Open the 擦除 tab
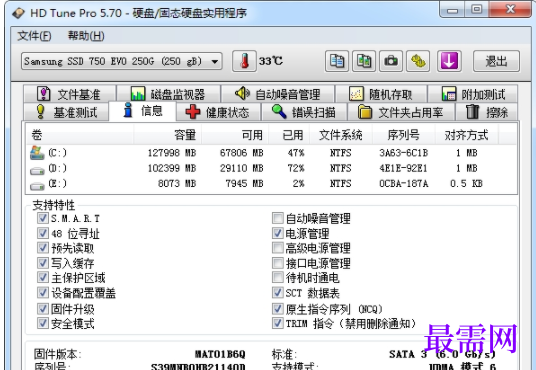The width and height of the screenshot is (536, 370). [x=487, y=112]
